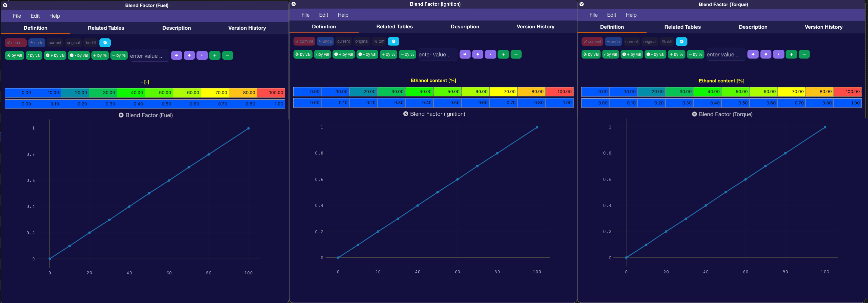Select 0.50 value cell in Fuel table
The height and width of the screenshot is (303, 868).
point(159,104)
